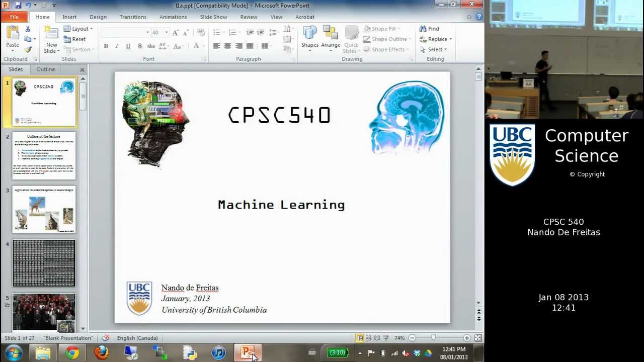Screen dimensions: 644x362
Task: Close the Slides pane with X
Action: 82,69
